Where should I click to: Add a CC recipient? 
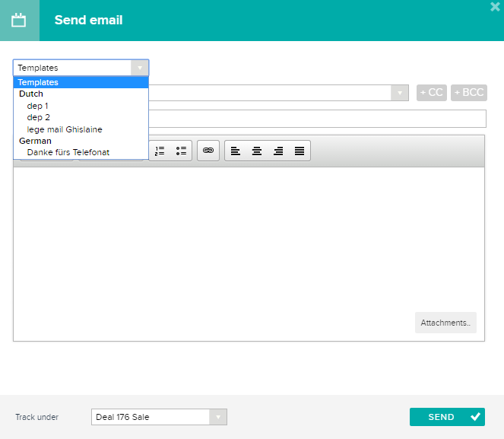coord(432,93)
